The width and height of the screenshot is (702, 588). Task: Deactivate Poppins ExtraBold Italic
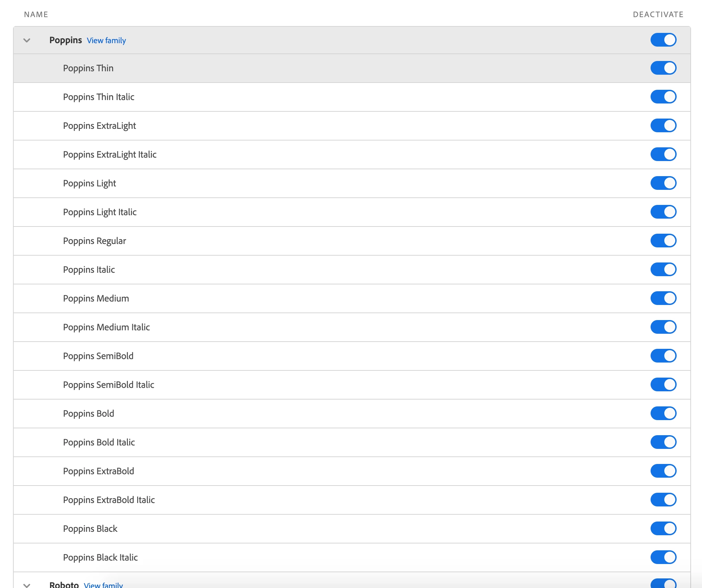tap(663, 500)
